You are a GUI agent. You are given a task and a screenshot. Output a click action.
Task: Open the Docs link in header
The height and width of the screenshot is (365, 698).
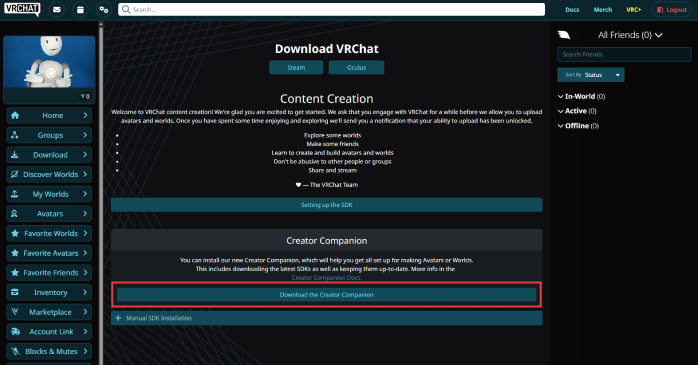(x=572, y=9)
